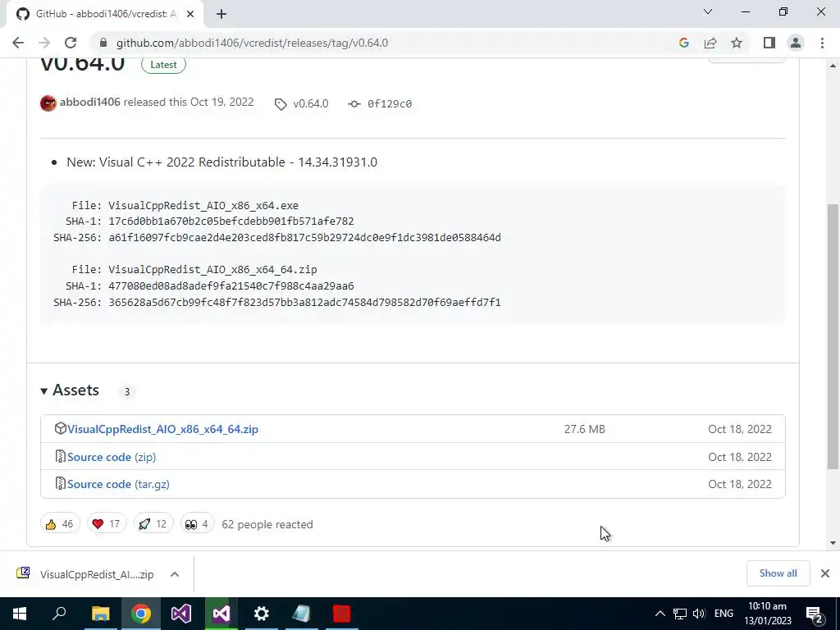The height and width of the screenshot is (630, 840).
Task: Click Chrome icon in taskbar
Action: coord(141,614)
